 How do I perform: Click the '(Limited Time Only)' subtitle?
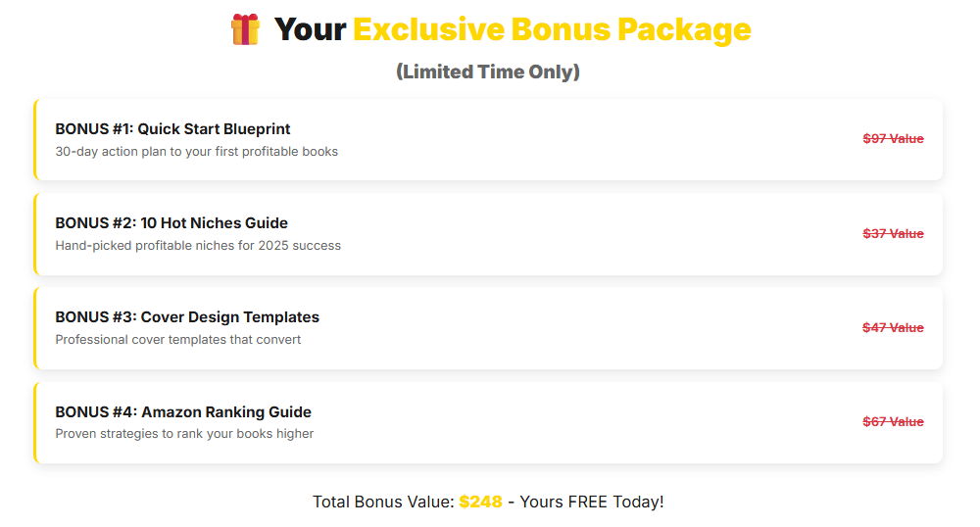[x=488, y=72]
